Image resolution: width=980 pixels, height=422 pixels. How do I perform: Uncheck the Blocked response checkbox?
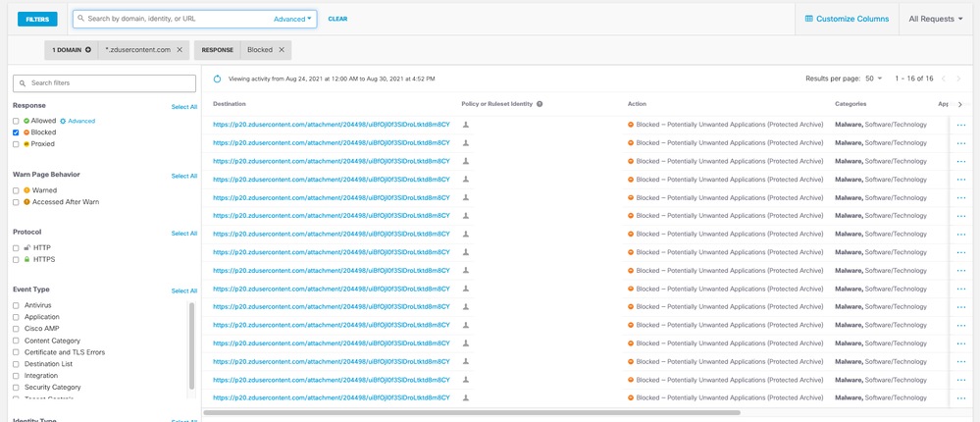point(16,132)
